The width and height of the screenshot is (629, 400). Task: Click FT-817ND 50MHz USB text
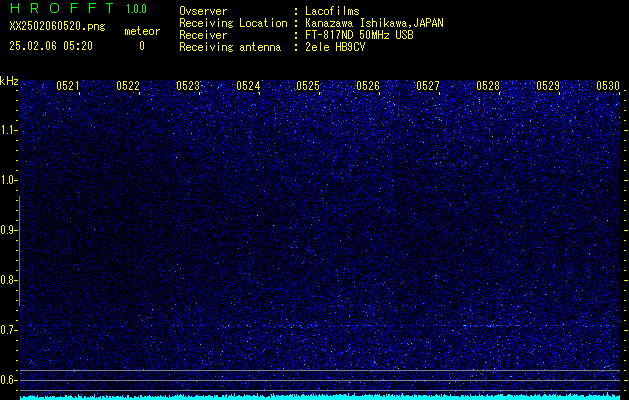[x=359, y=35]
